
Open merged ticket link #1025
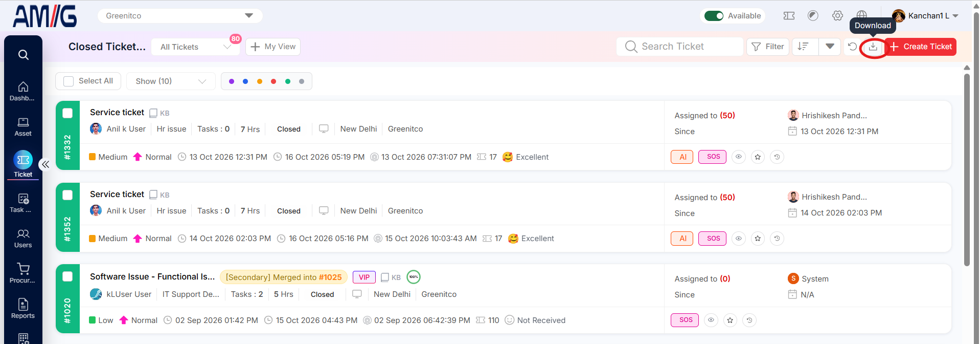click(330, 277)
